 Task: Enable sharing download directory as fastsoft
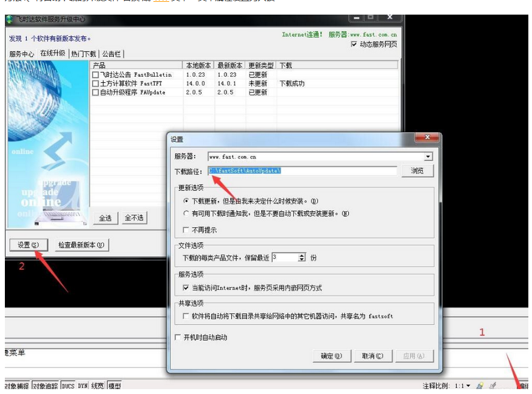(186, 316)
